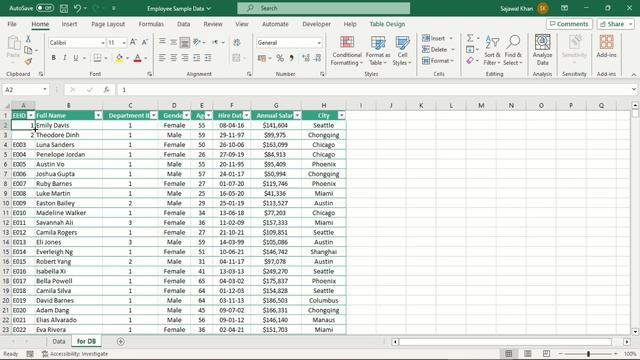Select the Page Break Preview icon
This screenshot has width=640, height=360.
(546, 353)
